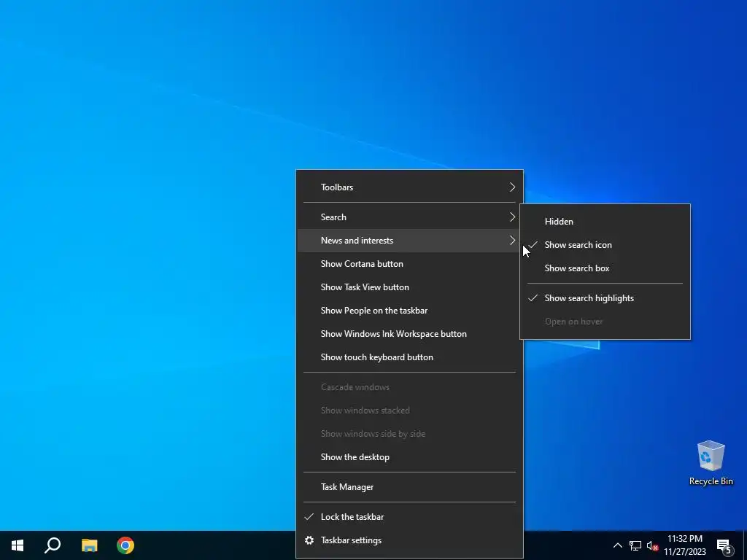Click the Lock the taskbar checkmark

coord(309,517)
